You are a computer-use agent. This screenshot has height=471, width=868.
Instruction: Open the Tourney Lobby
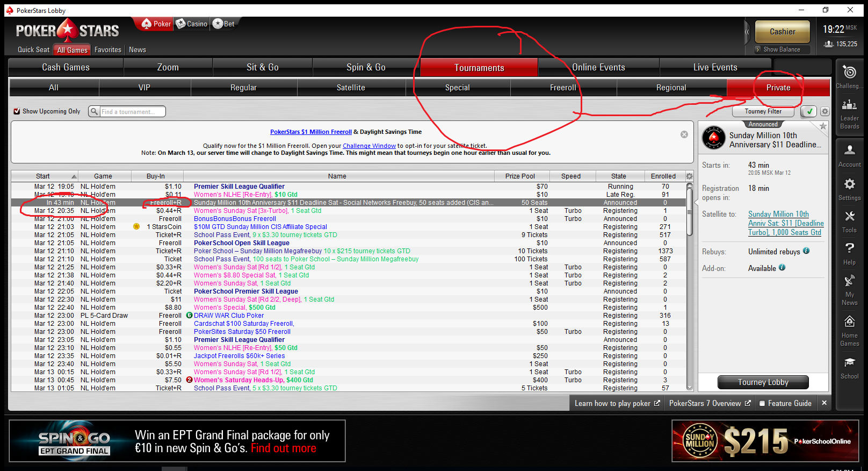pyautogui.click(x=763, y=382)
